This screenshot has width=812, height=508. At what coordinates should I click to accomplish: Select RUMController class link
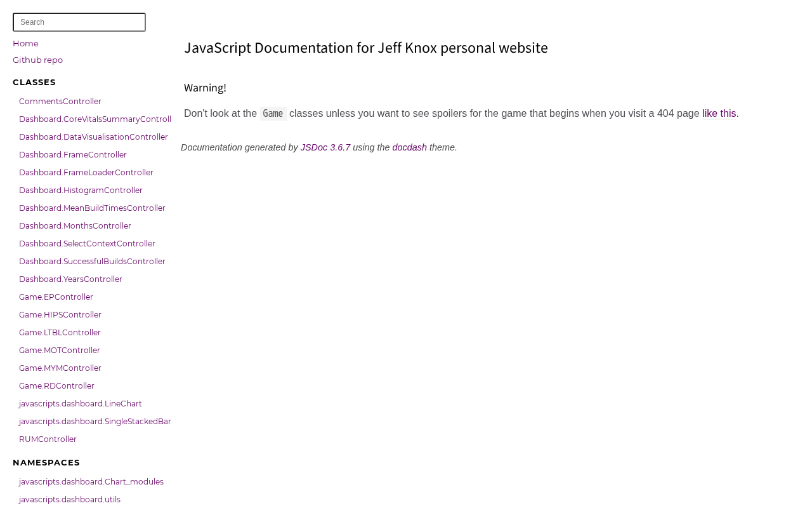click(48, 439)
